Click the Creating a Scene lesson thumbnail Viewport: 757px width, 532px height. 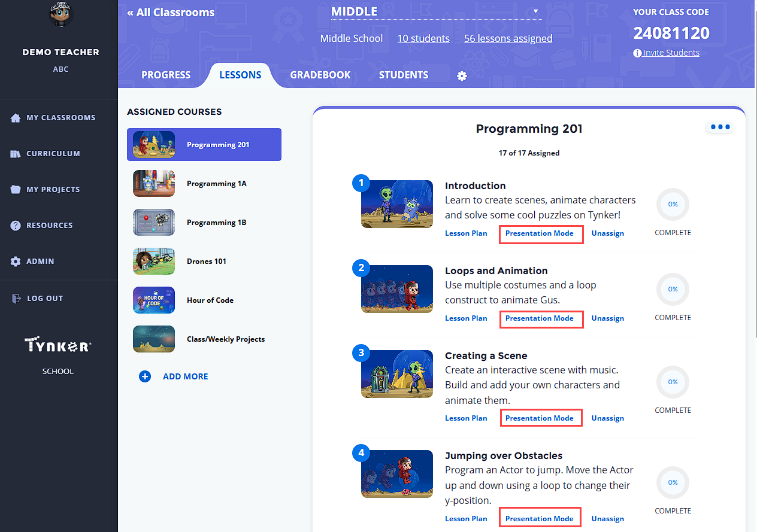click(x=397, y=374)
